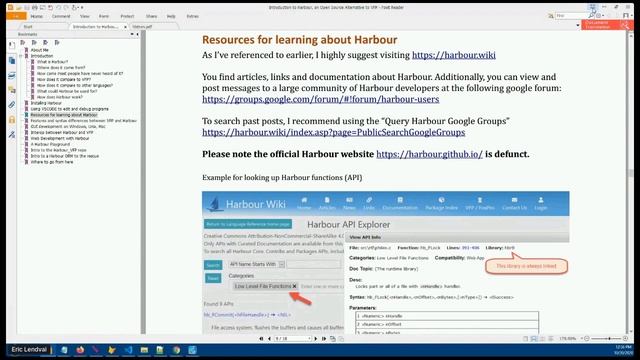Click the second bookmark toolbar icon
The image size is (640, 360).
(x=34, y=42)
